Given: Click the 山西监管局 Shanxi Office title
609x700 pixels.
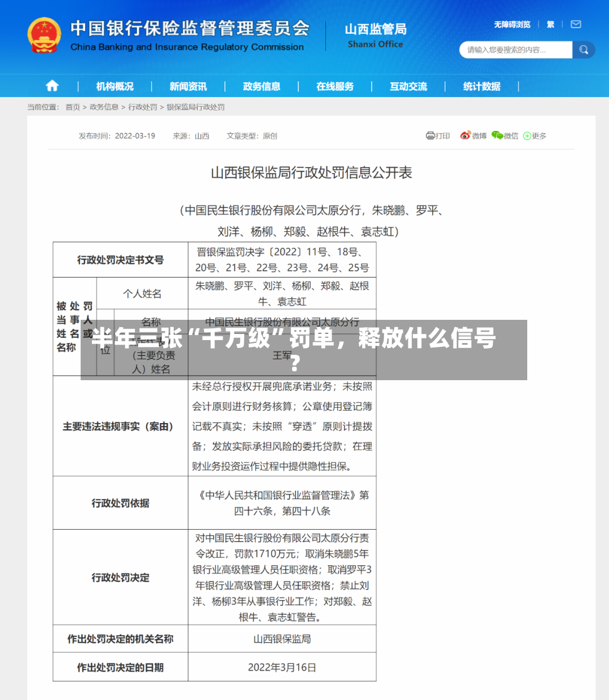Looking at the screenshot, I should coord(376,35).
